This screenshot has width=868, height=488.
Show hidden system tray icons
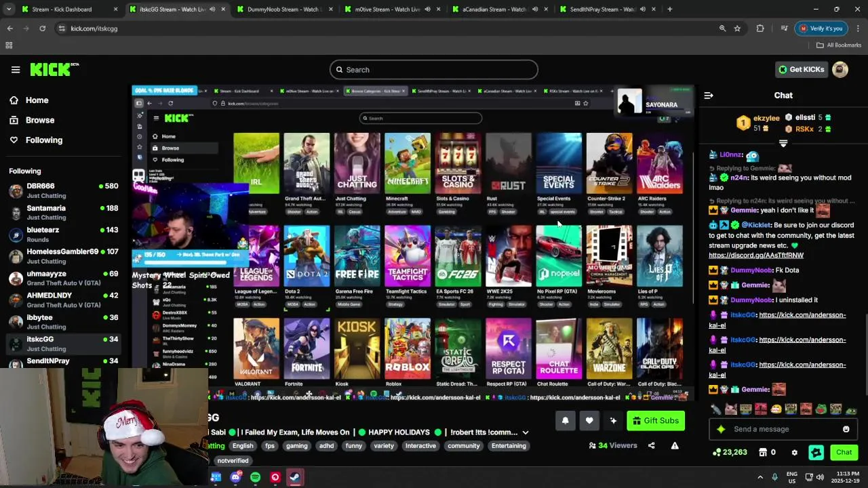click(x=760, y=477)
